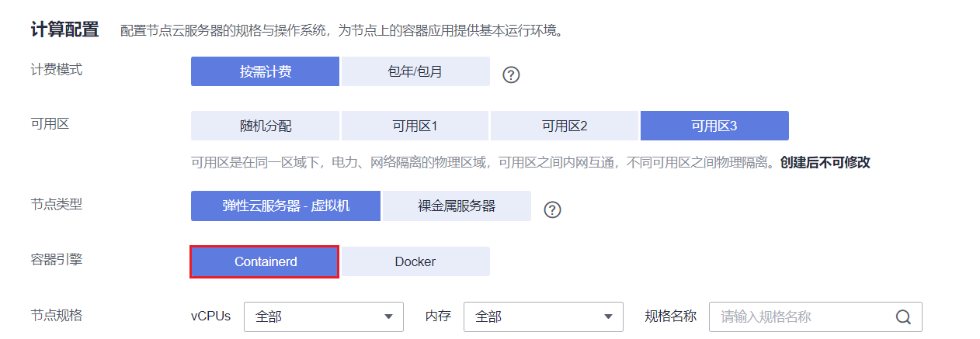Choose 随机分配 for availability zone
The height and width of the screenshot is (339, 980).
265,126
